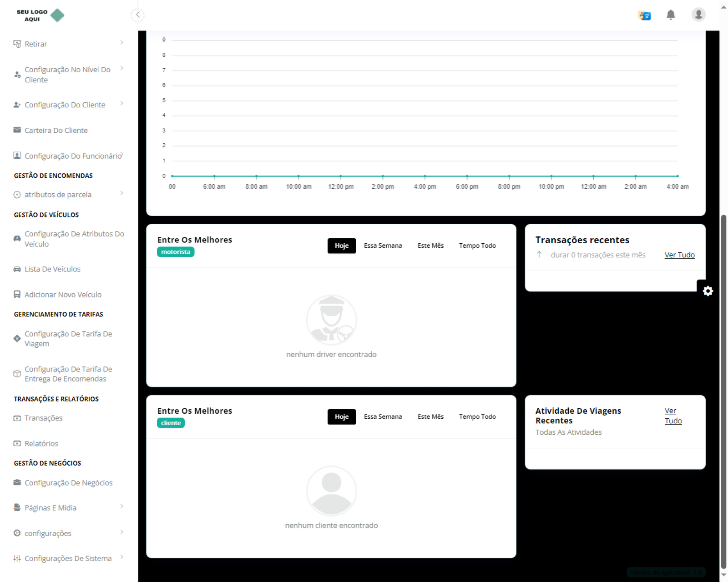The height and width of the screenshot is (582, 728).
Task: Select Essa Semana in motorista ranking
Action: click(x=383, y=246)
